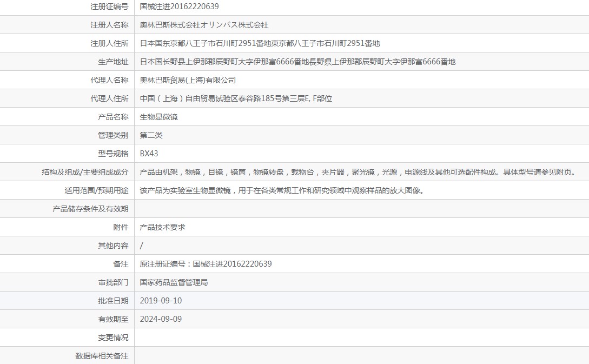
Task: Select the address with 八王子市石川町2951番地
Action: [x=260, y=43]
